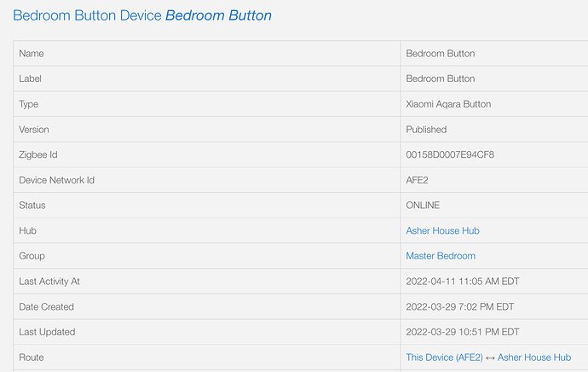This screenshot has width=588, height=372.
Task: Click the Route row label
Action: (32, 357)
